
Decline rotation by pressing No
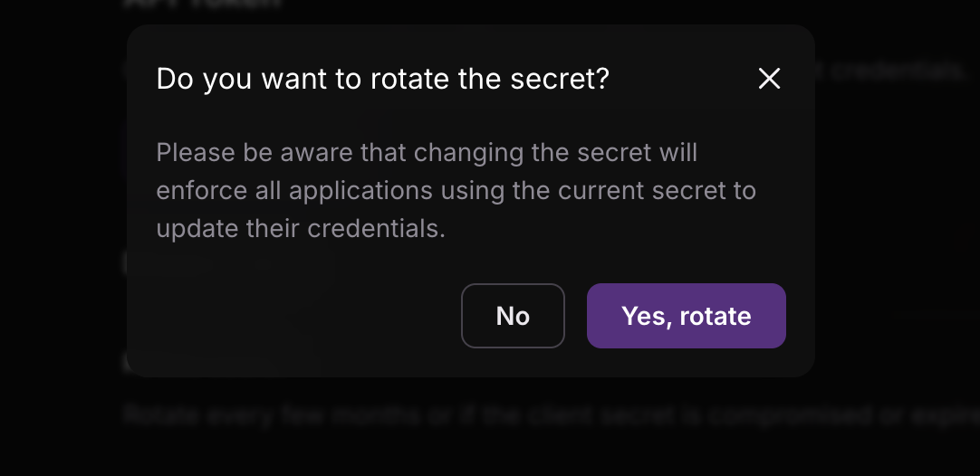pyautogui.click(x=513, y=316)
